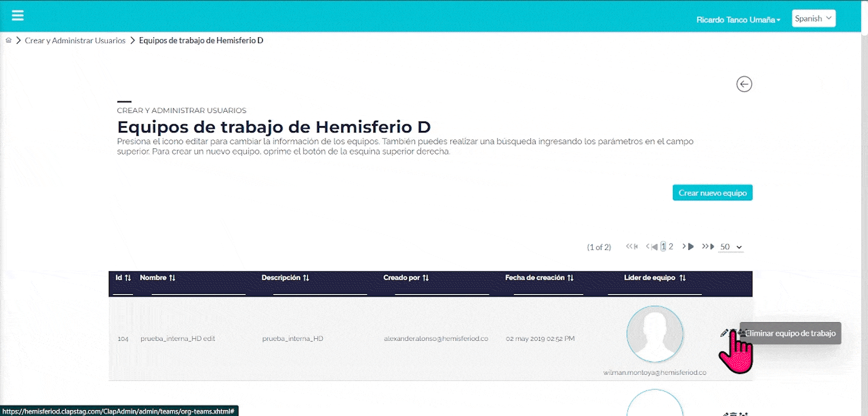868x416 pixels.
Task: Click the page heading "Equipos de trabajo de Hemisferio D"
Action: click(274, 127)
